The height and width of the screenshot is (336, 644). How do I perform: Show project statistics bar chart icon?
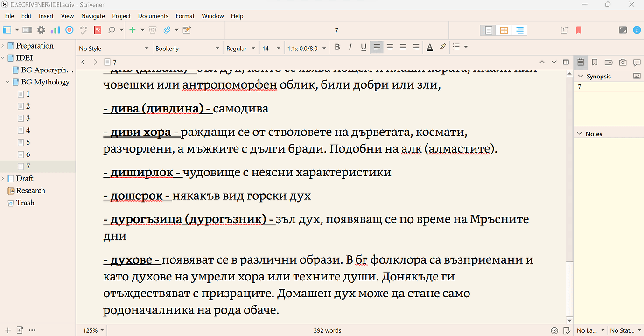pyautogui.click(x=56, y=29)
